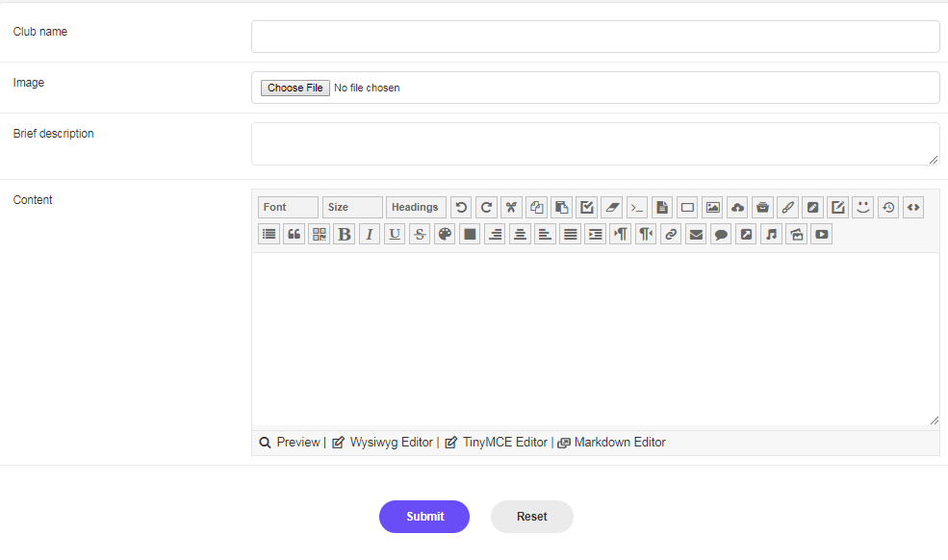The height and width of the screenshot is (560, 948).
Task: Click the music note audio icon
Action: point(771,234)
